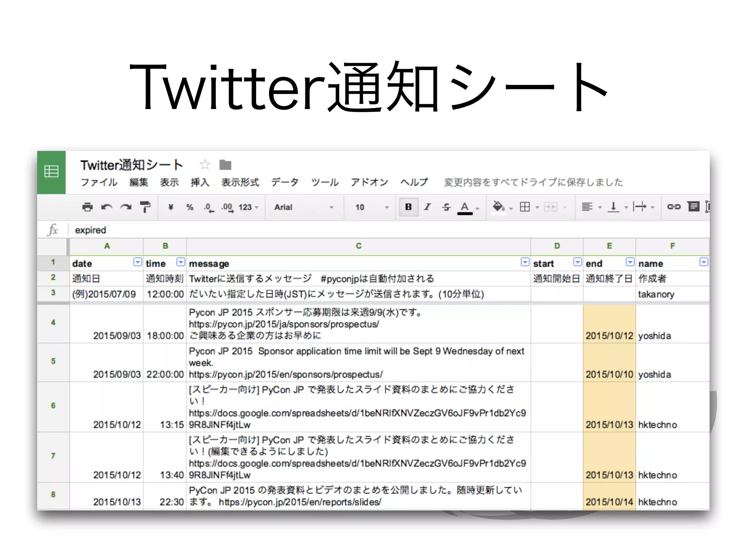
Task: Select column F header
Action: pos(673,246)
